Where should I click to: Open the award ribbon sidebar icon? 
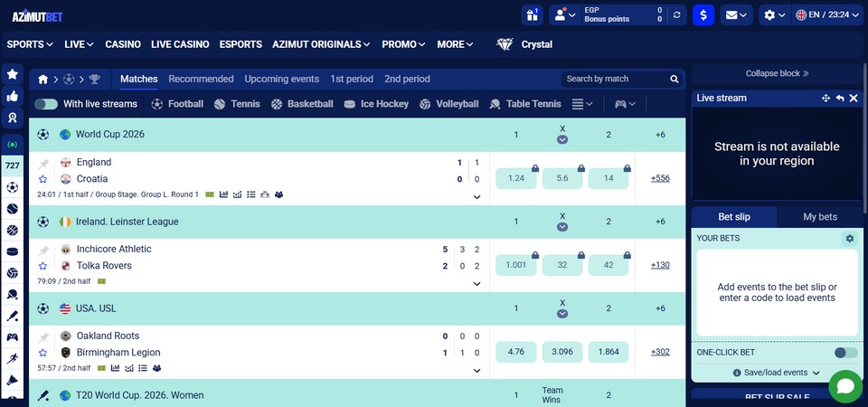pos(12,117)
